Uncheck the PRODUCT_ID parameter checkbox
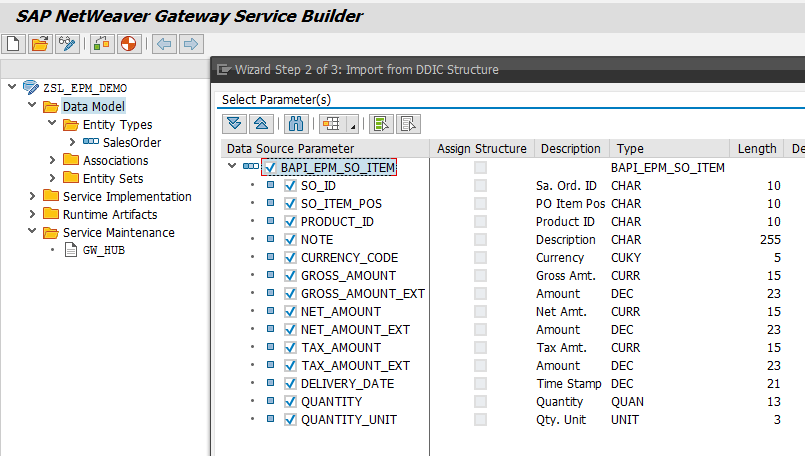 tap(290, 221)
